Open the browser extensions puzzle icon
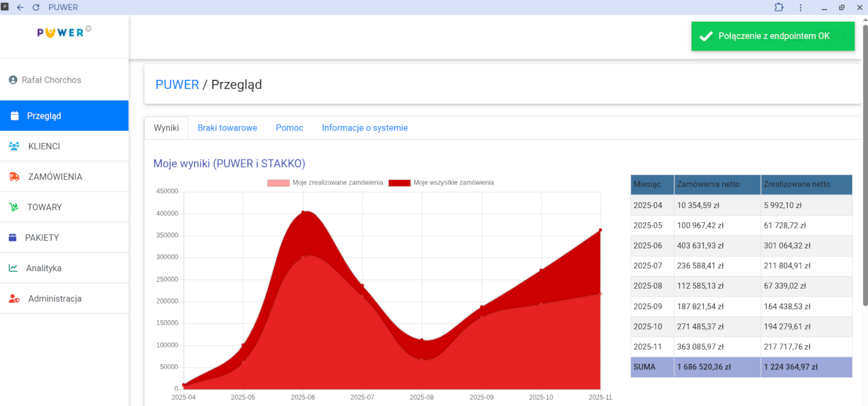 tap(779, 8)
